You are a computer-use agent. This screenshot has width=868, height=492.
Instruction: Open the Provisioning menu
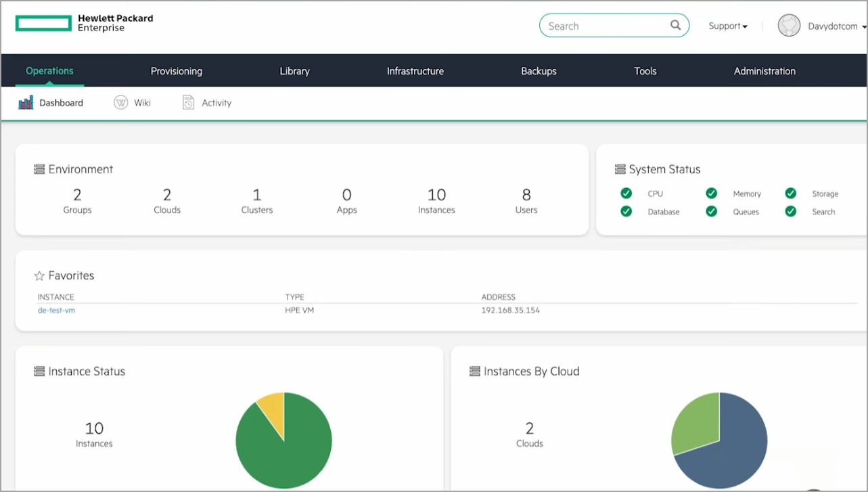click(176, 71)
